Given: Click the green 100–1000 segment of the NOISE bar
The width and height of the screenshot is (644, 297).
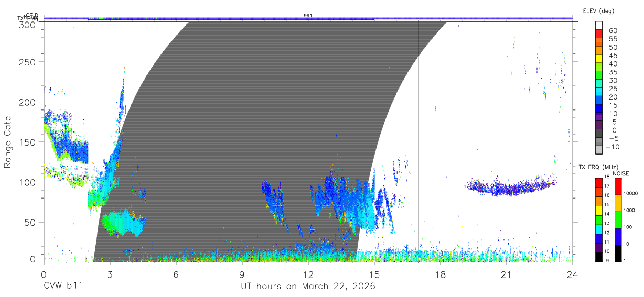Looking at the screenshot, I should 618,219.
